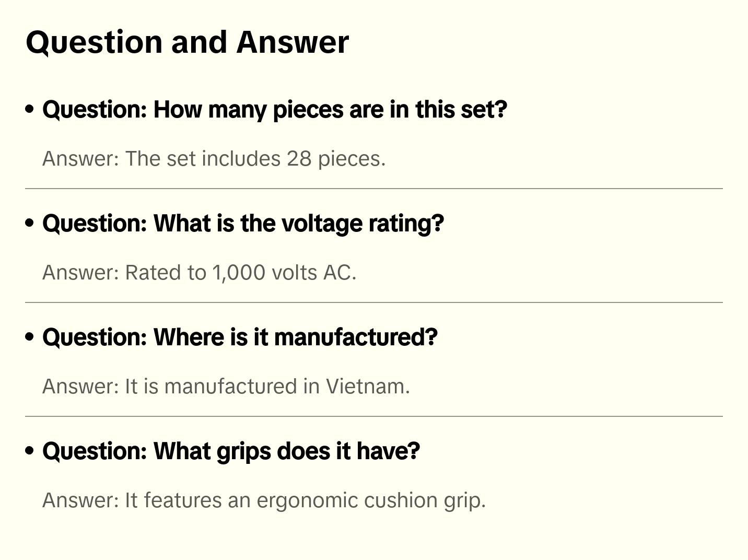The width and height of the screenshot is (748, 560).
Task: Click the ergonomic cushion grip answer
Action: click(264, 500)
